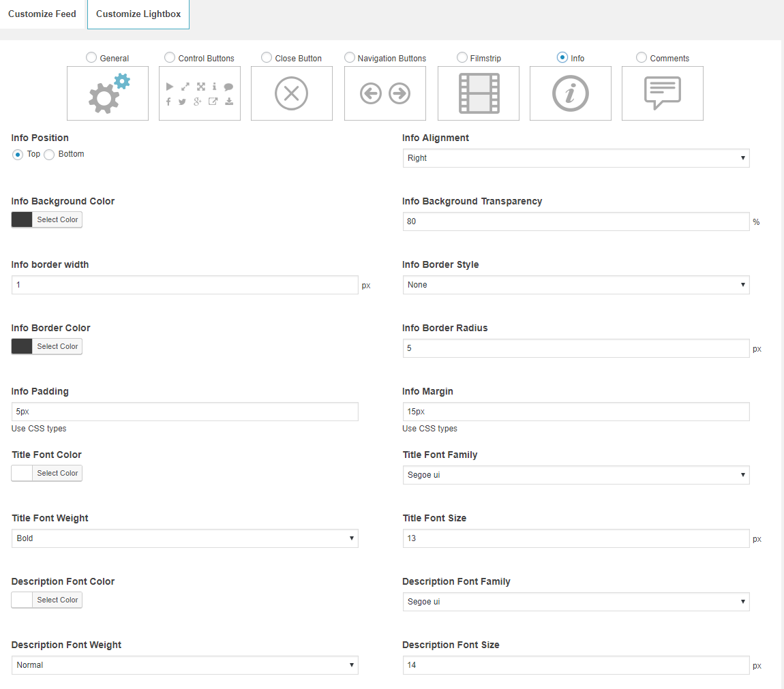Select the Filmstrip radio button
The height and width of the screenshot is (689, 784).
[x=462, y=58]
